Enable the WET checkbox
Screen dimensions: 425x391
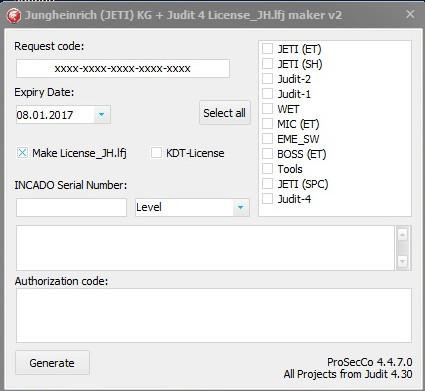[267, 108]
